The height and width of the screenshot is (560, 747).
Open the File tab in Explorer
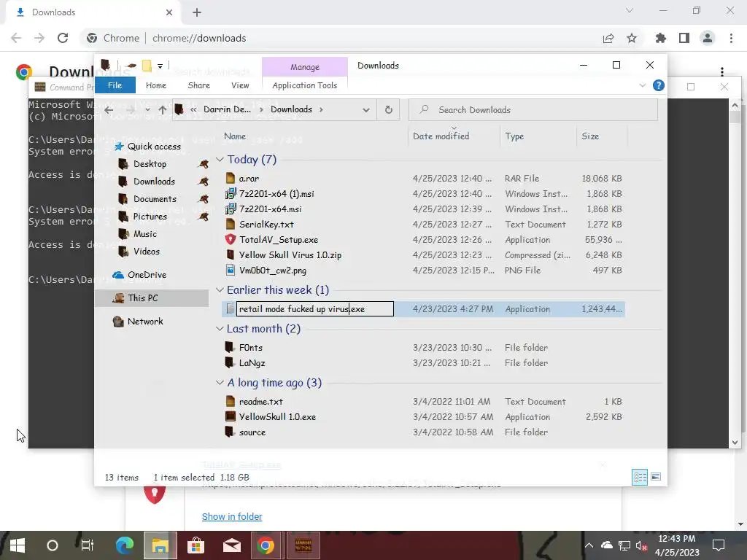(x=115, y=85)
